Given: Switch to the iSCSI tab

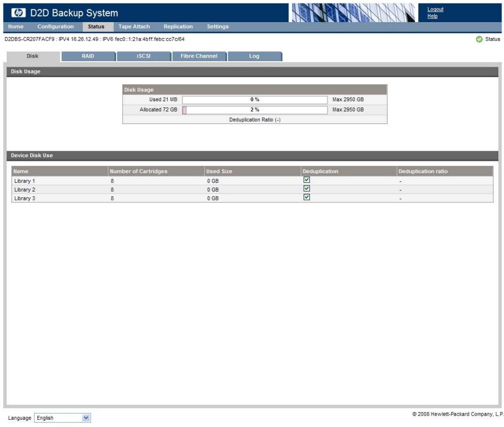Looking at the screenshot, I should [144, 56].
